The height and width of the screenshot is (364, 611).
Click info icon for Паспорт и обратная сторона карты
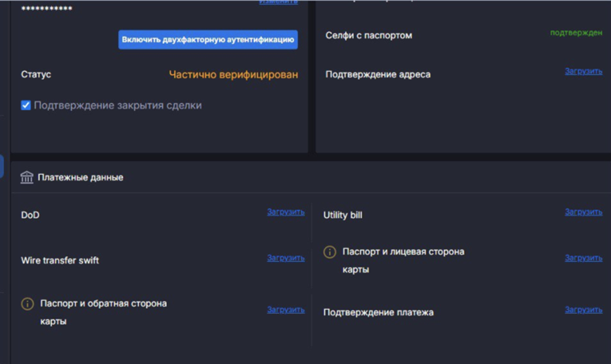tap(27, 304)
